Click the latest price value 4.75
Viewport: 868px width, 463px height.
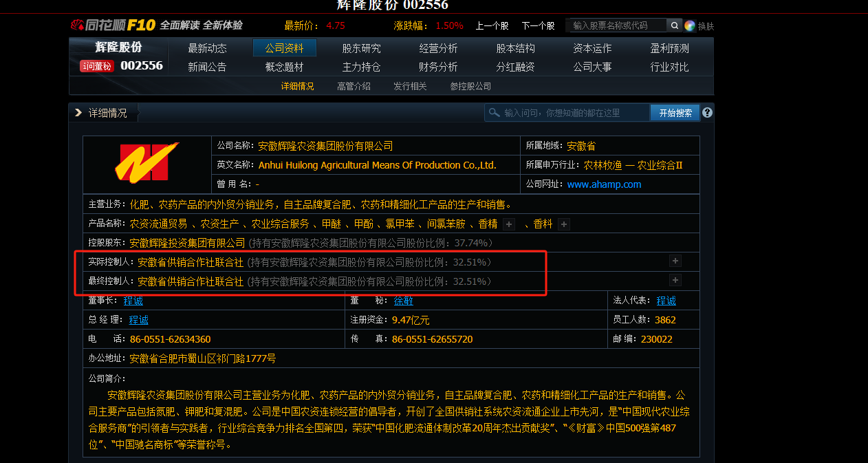coord(336,25)
